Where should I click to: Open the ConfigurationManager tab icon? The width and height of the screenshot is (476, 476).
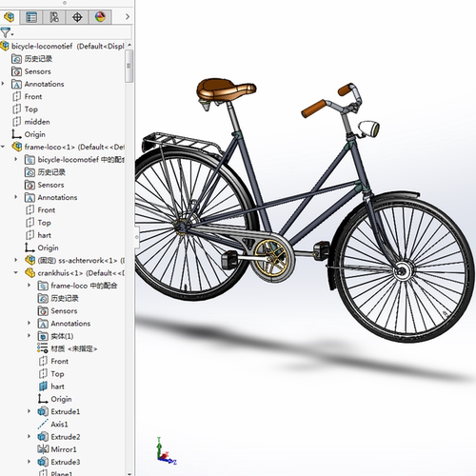(54, 17)
